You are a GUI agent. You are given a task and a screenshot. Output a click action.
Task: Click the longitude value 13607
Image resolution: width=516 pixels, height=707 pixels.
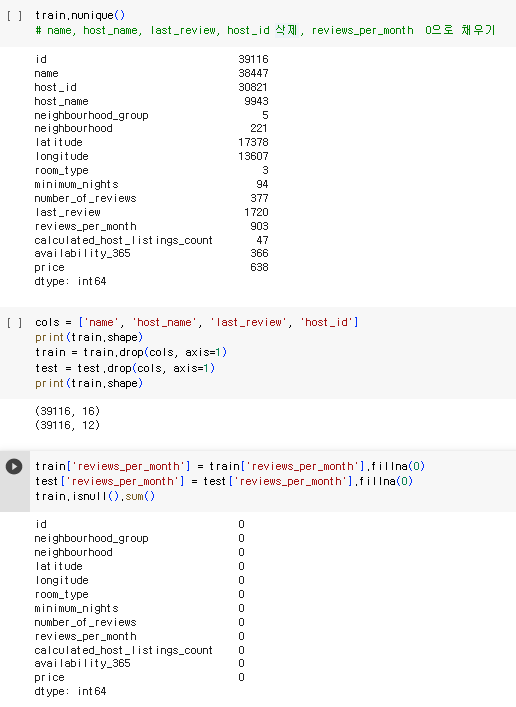(x=253, y=156)
